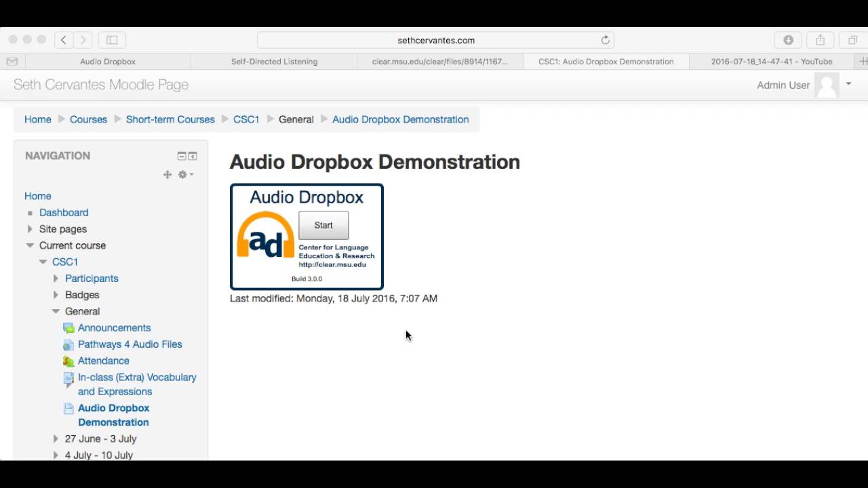
Task: Open the Short-term Courses breadcrumb
Action: 170,119
